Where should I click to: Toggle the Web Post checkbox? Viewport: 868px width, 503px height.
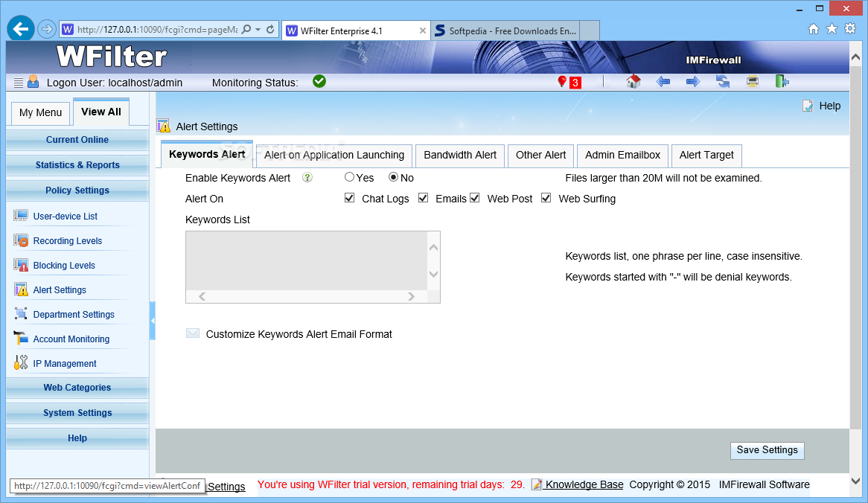click(474, 197)
